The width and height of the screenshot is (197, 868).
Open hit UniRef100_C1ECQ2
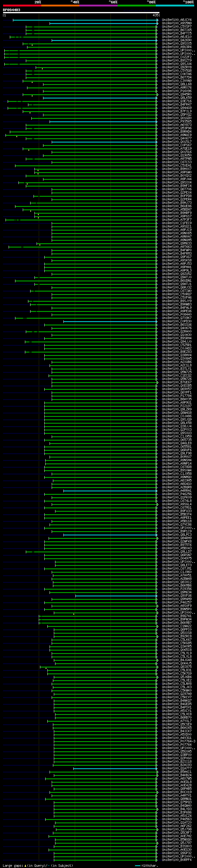click(177, 376)
